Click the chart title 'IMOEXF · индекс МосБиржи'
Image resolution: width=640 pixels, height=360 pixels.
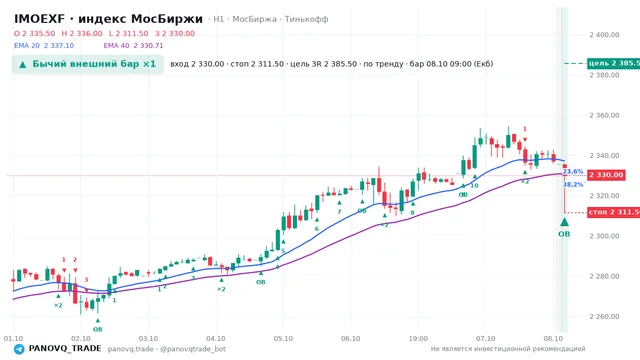tap(108, 19)
